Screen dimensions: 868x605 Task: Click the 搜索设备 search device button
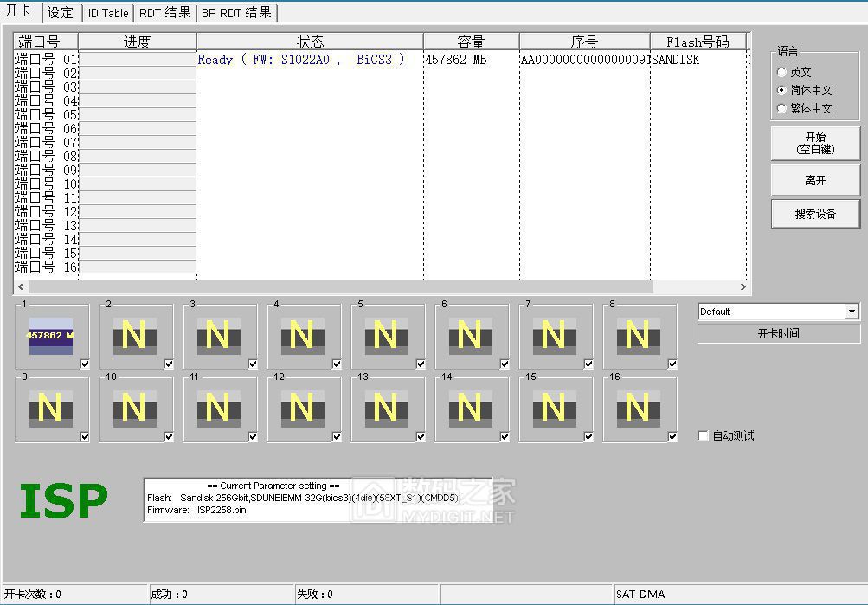pos(815,214)
